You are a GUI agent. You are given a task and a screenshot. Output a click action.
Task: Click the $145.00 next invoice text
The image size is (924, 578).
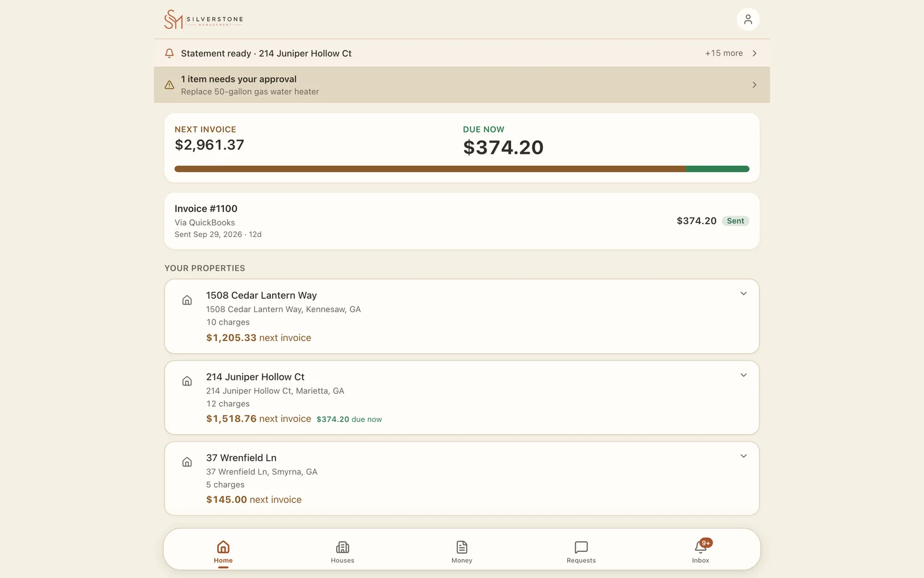[x=254, y=499]
